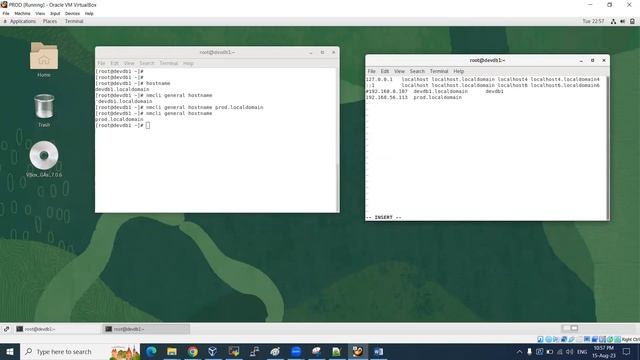Image resolution: width=640 pixels, height=360 pixels.
Task: Click title bar of the vi editor terminal
Action: (487, 60)
